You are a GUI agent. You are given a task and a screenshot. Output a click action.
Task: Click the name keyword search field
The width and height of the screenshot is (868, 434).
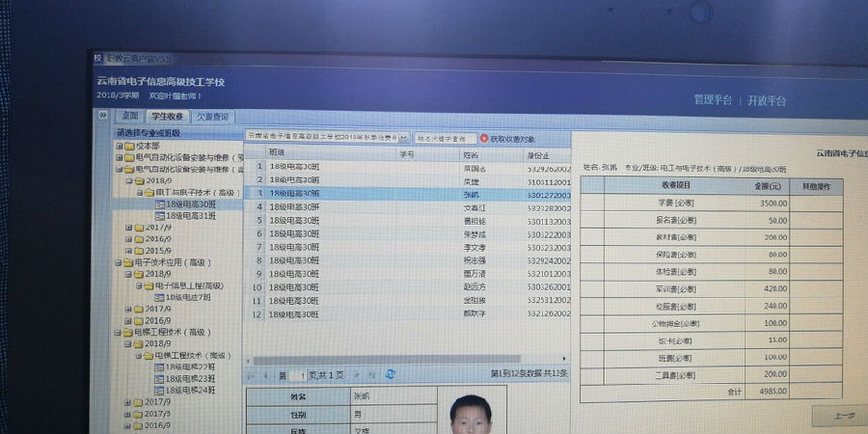446,138
